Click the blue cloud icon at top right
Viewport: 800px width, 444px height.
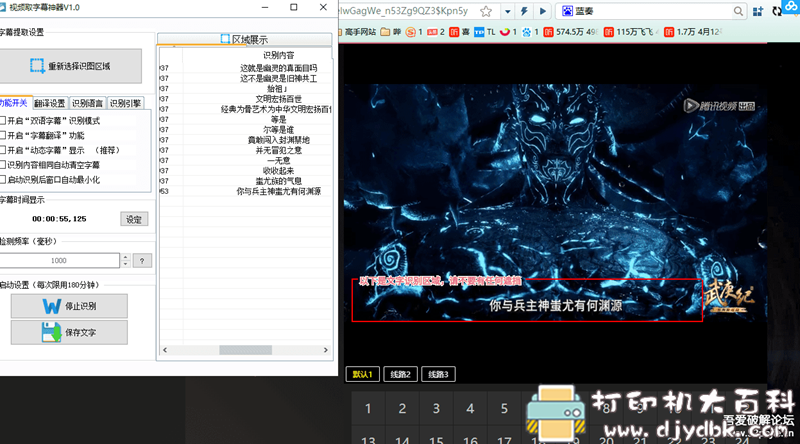click(792, 7)
